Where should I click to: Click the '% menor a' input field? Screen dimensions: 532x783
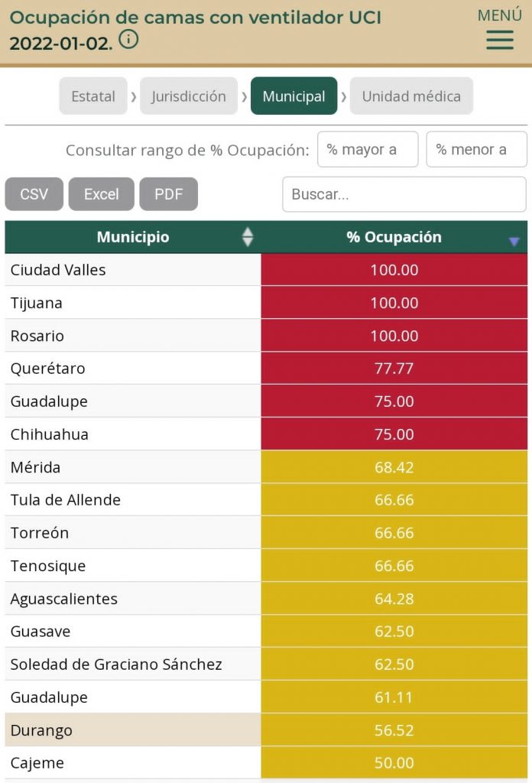(x=476, y=149)
